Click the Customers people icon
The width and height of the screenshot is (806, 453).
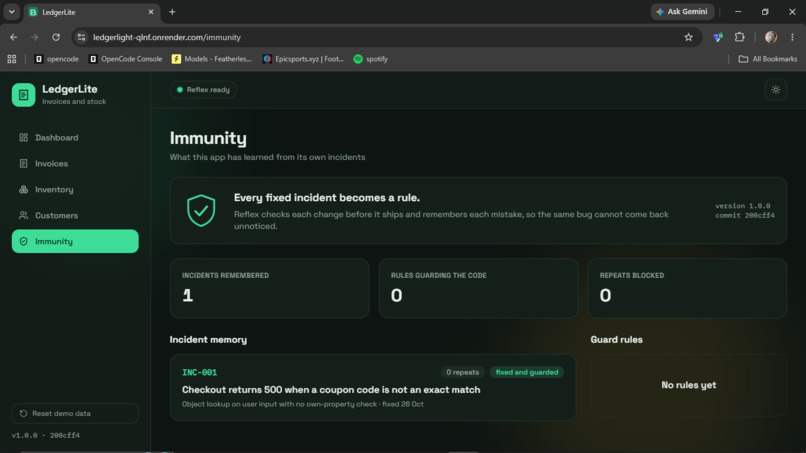(23, 215)
